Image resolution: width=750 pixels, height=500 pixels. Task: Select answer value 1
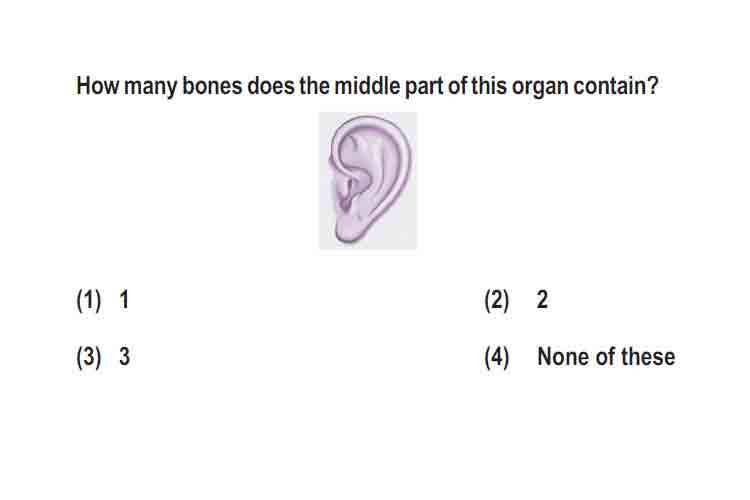click(124, 300)
